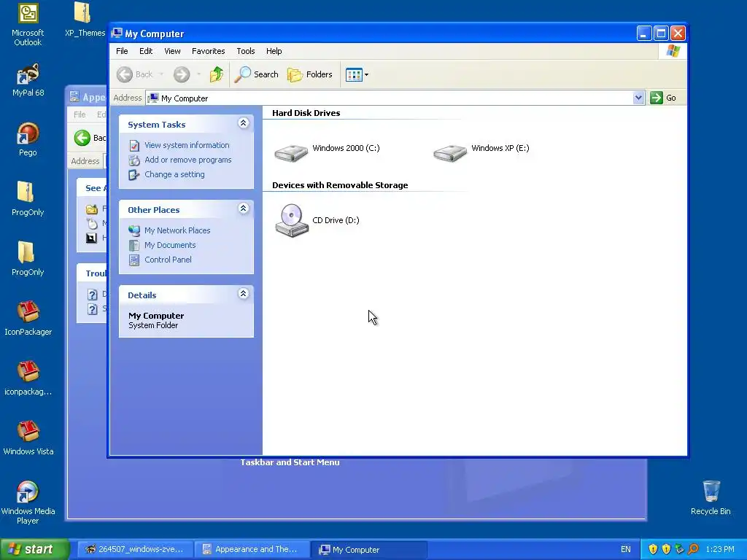Image resolution: width=747 pixels, height=560 pixels.
Task: Click Add or remove programs link
Action: pos(188,160)
